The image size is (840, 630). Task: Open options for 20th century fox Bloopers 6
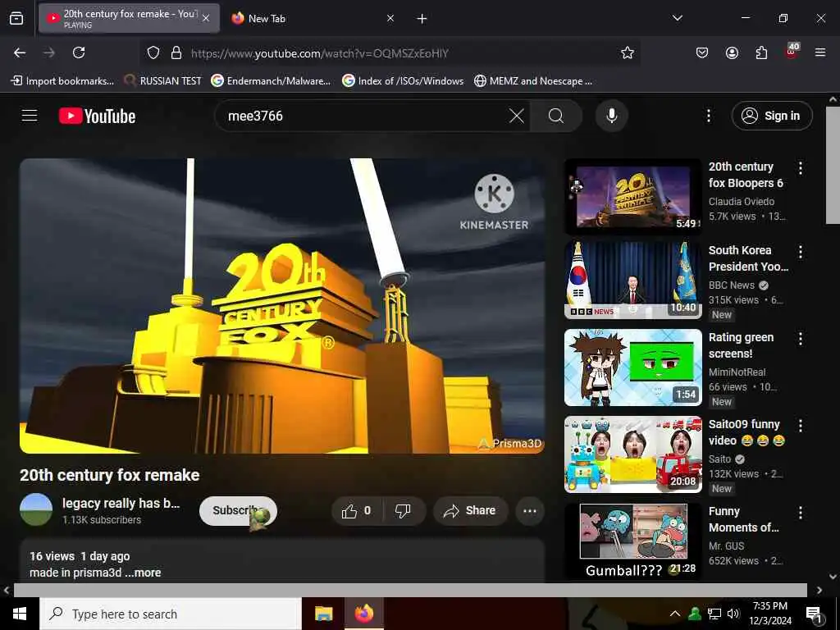[801, 168]
